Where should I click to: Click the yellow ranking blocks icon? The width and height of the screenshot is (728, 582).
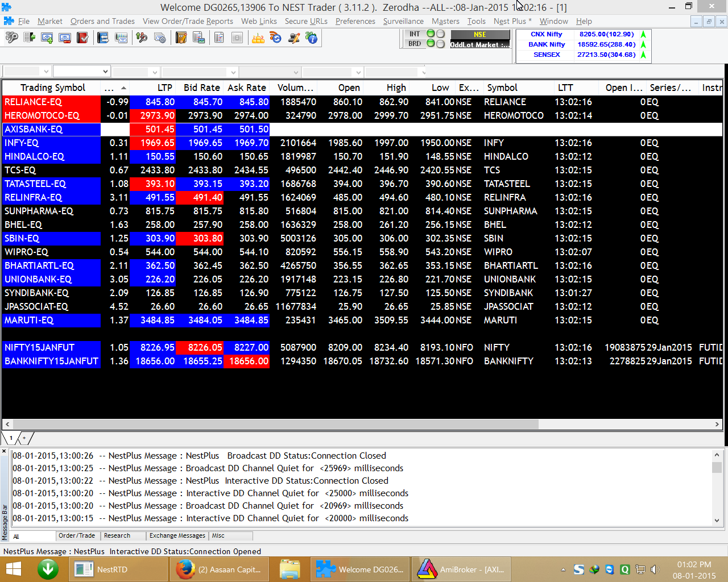pos(258,38)
